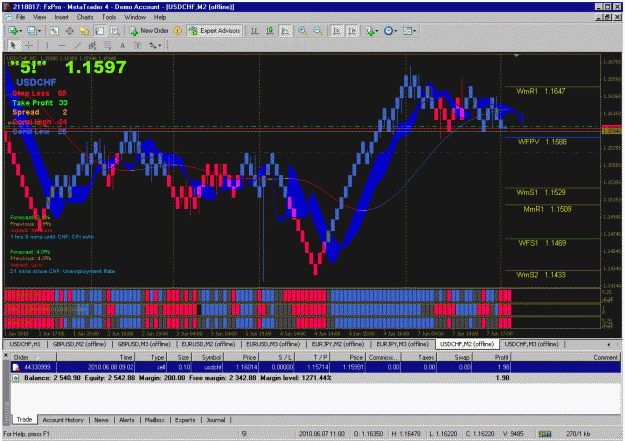This screenshot has height=441, width=625.
Task: Open the Templates icon
Action: point(407,31)
